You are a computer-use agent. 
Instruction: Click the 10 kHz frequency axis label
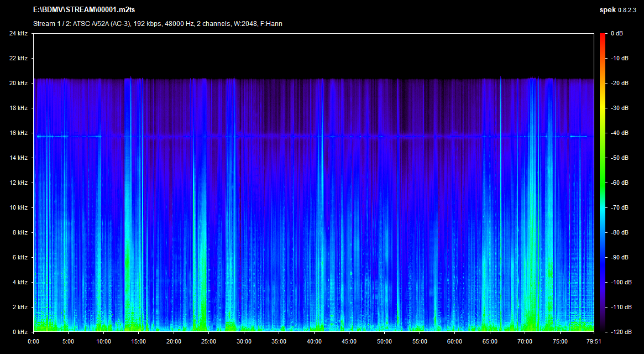point(18,208)
